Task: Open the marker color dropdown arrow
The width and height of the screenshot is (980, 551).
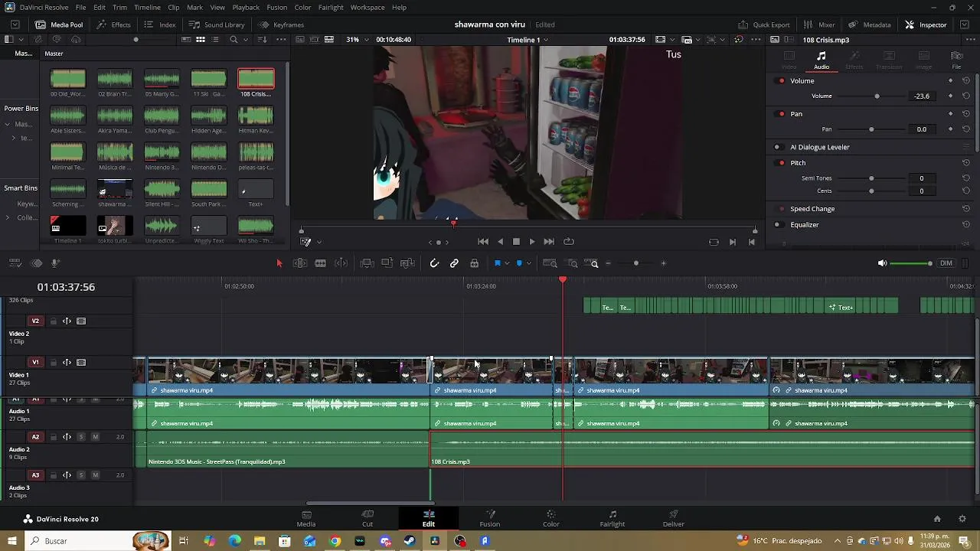Action: [528, 264]
